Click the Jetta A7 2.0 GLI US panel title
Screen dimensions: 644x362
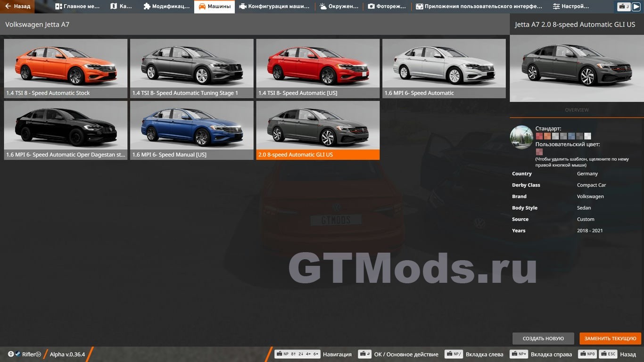point(575,25)
